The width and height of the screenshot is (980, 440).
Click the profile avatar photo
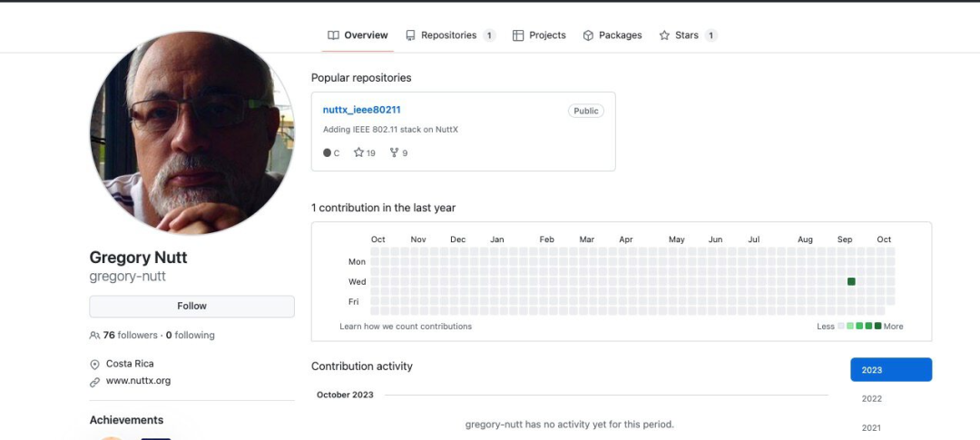(191, 133)
